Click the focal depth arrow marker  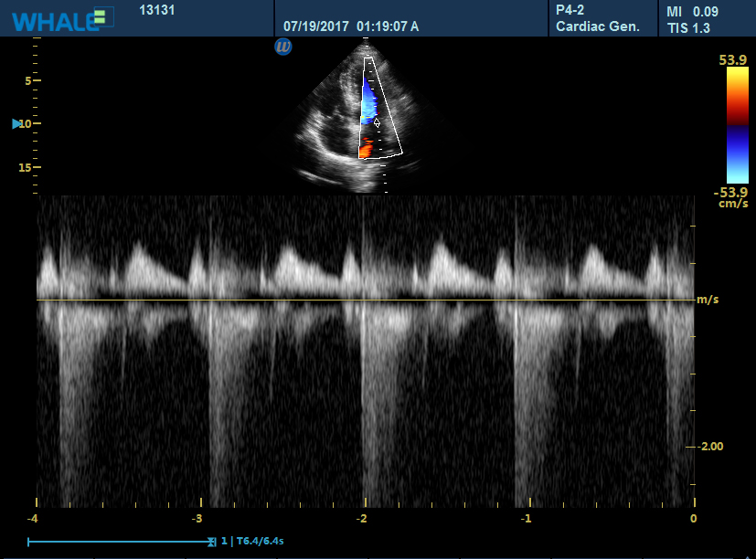click(16, 123)
